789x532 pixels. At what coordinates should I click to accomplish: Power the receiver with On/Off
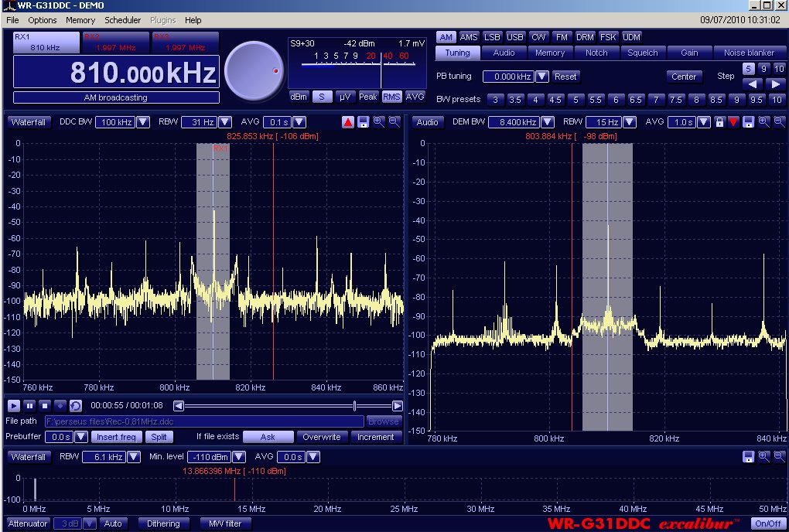point(768,523)
